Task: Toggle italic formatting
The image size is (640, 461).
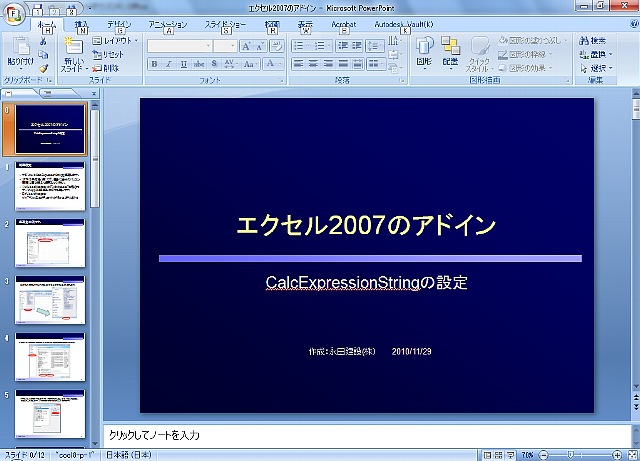Action: [169, 64]
